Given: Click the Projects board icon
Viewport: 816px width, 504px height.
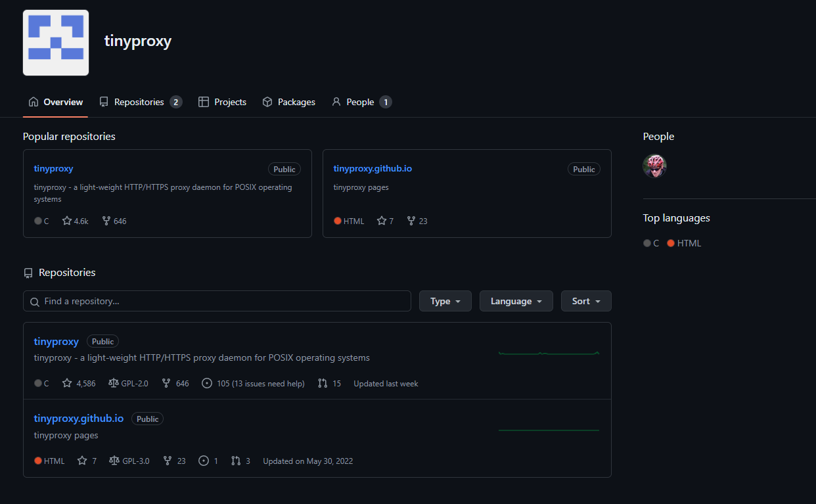Looking at the screenshot, I should tap(204, 102).
